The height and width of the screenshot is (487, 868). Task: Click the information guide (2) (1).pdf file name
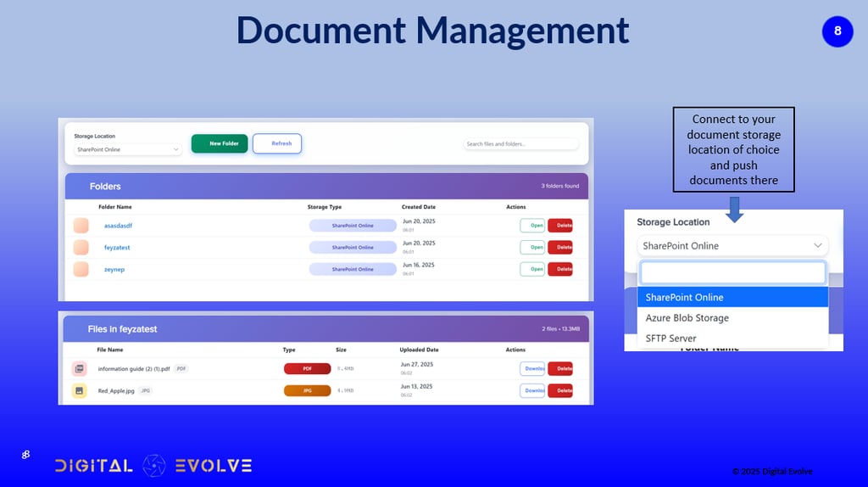(x=134, y=368)
